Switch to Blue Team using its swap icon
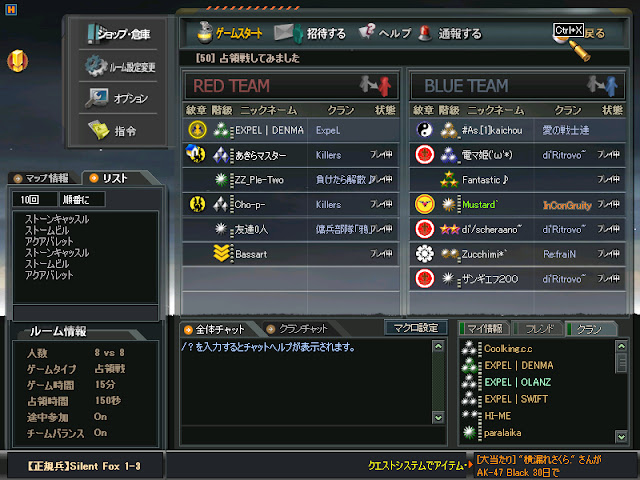Screen dimensions: 640x480 pyautogui.click(x=602, y=86)
